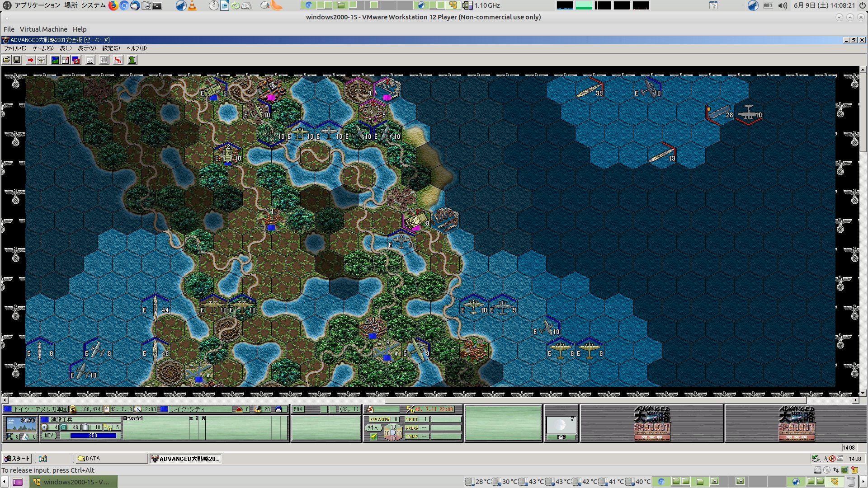Click the green terrain map icon
868x488 pixels.
tap(55, 60)
